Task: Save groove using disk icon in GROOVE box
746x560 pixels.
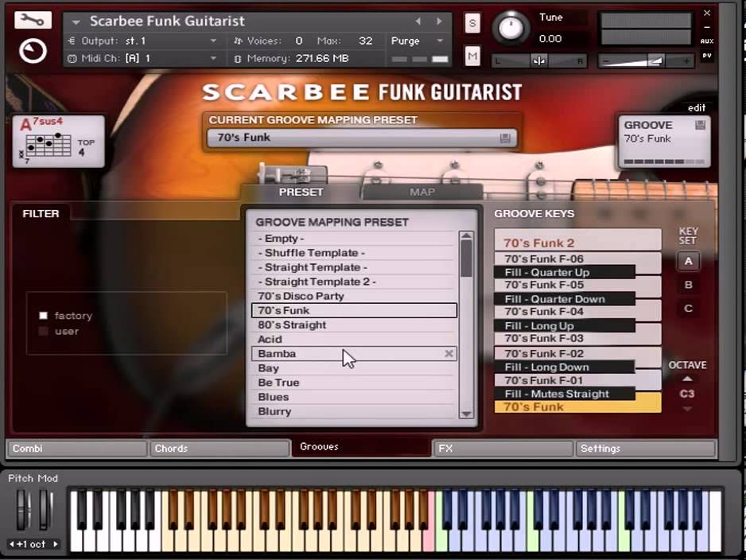Action: point(700,125)
